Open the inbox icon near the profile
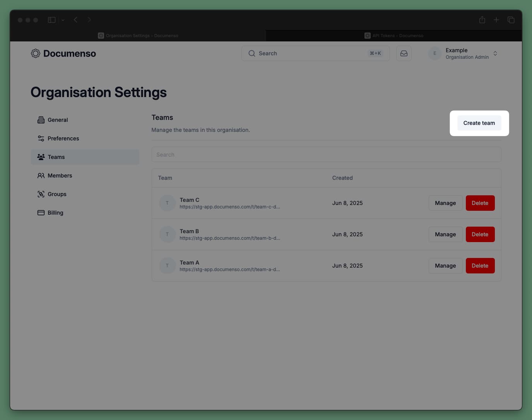Viewport: 532px width, 420px height. pos(404,53)
